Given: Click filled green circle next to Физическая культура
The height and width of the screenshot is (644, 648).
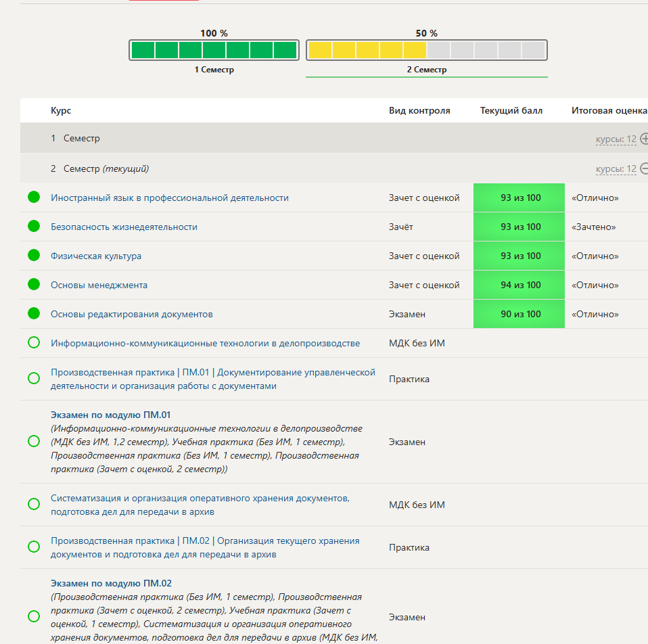Looking at the screenshot, I should click(34, 256).
